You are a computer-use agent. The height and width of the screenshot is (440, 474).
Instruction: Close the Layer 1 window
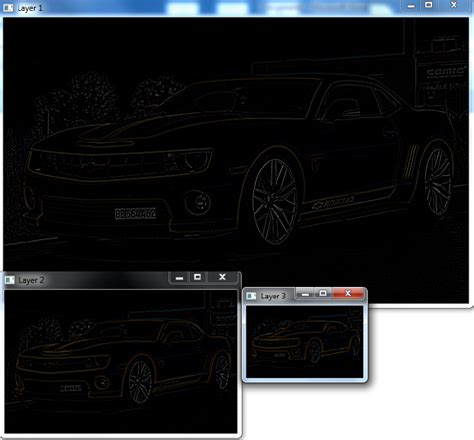pos(454,5)
